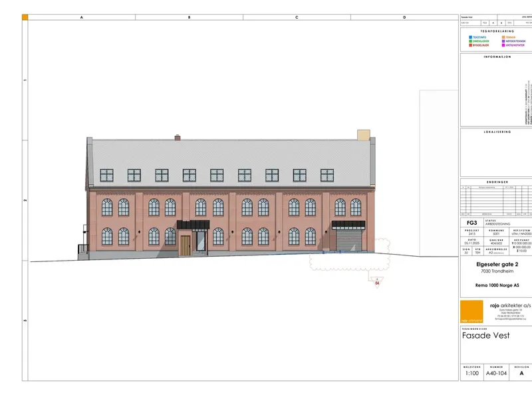Image resolution: width=532 pixels, height=399 pixels.
Task: Click the black railing at the building's left corner
Action: (x=82, y=249)
